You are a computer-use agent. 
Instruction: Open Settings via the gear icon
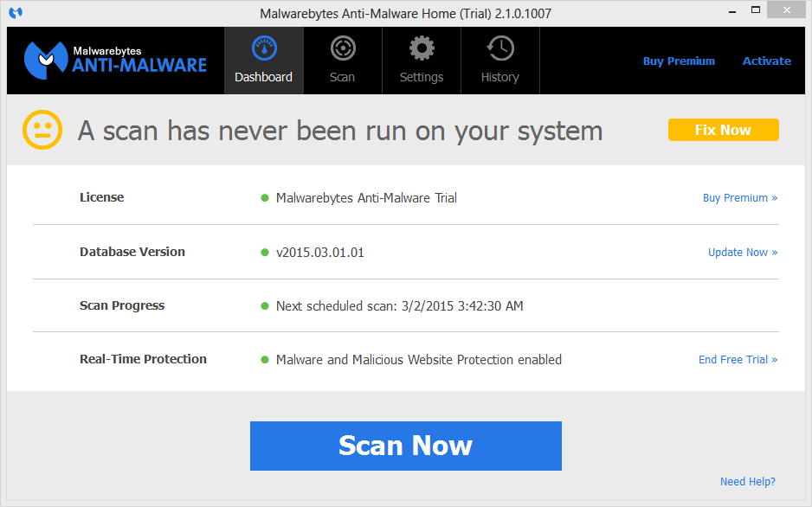click(422, 48)
